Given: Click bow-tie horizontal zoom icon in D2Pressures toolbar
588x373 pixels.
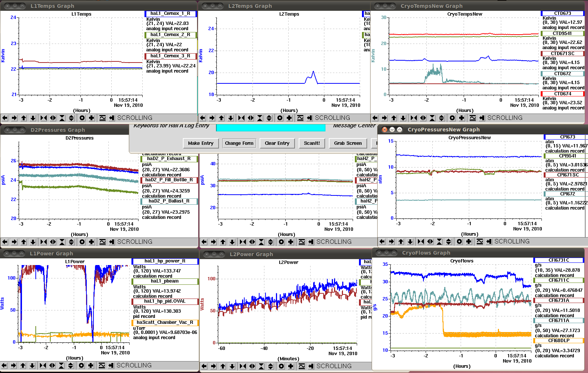Looking at the screenshot, I should point(44,242).
